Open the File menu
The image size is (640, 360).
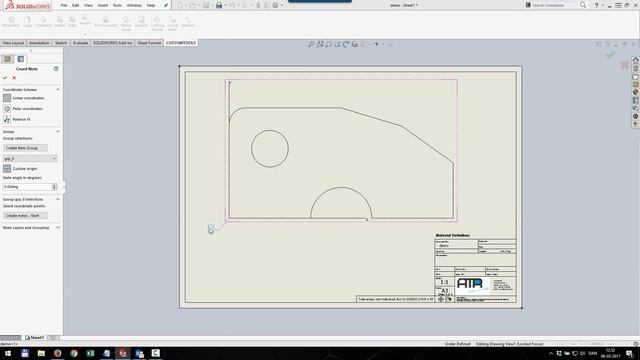pyautogui.click(x=64, y=6)
